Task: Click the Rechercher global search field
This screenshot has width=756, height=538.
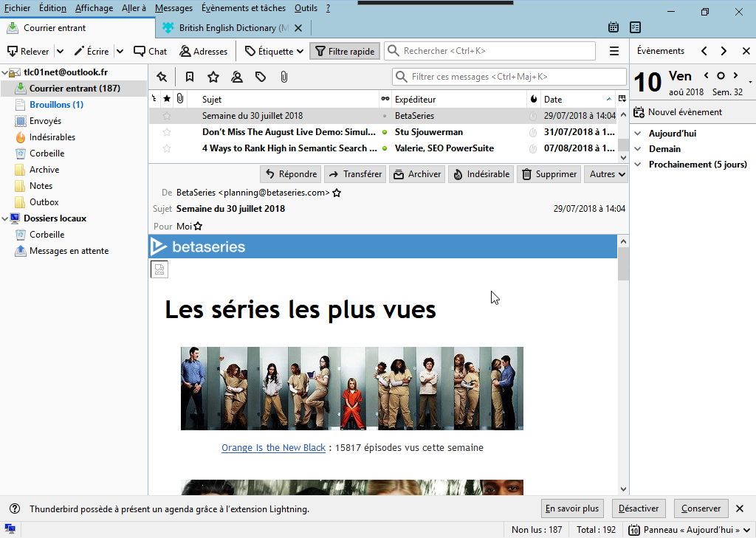Action: click(496, 51)
